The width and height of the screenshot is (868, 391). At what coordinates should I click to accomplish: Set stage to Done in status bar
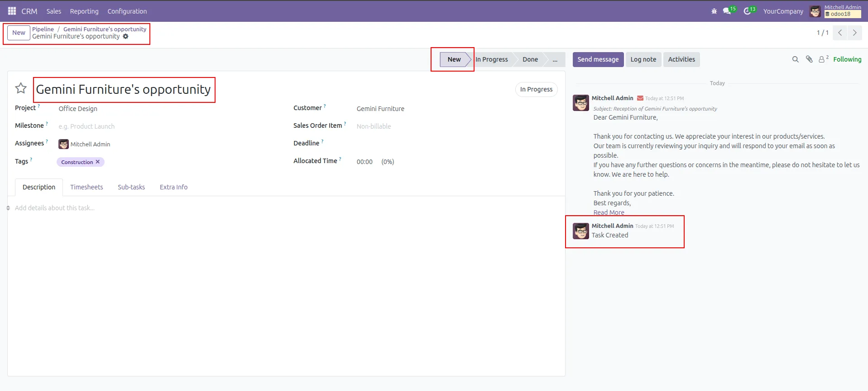pyautogui.click(x=530, y=59)
